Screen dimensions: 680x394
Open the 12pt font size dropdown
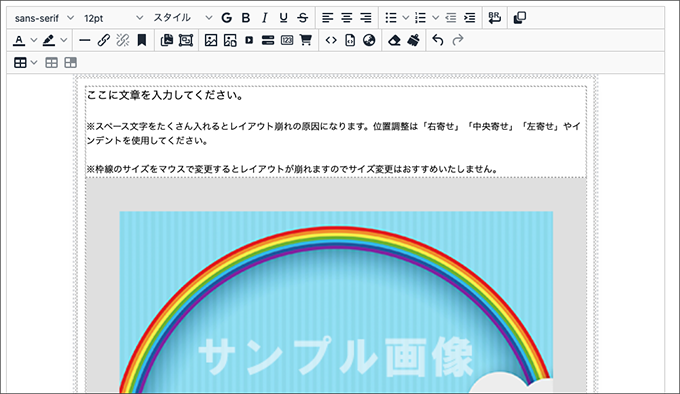pos(114,18)
